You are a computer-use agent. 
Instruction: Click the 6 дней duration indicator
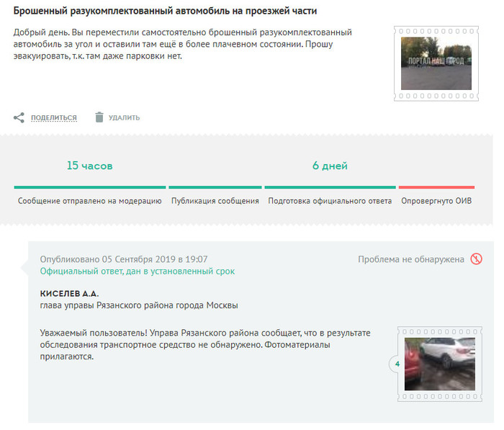pos(330,166)
